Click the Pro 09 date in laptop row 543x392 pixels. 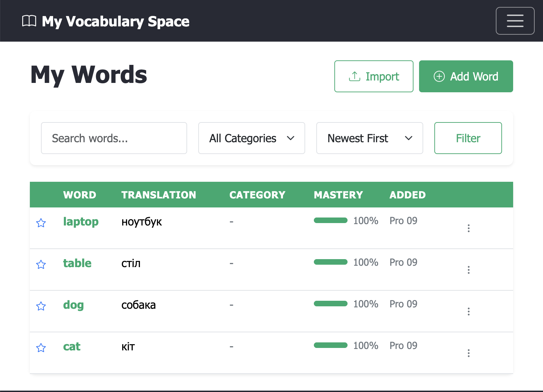pyautogui.click(x=403, y=221)
